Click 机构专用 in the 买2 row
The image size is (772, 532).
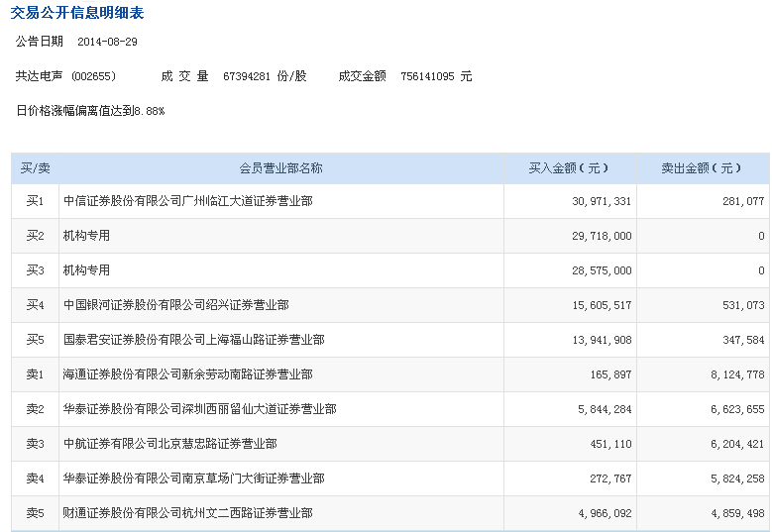click(x=86, y=236)
